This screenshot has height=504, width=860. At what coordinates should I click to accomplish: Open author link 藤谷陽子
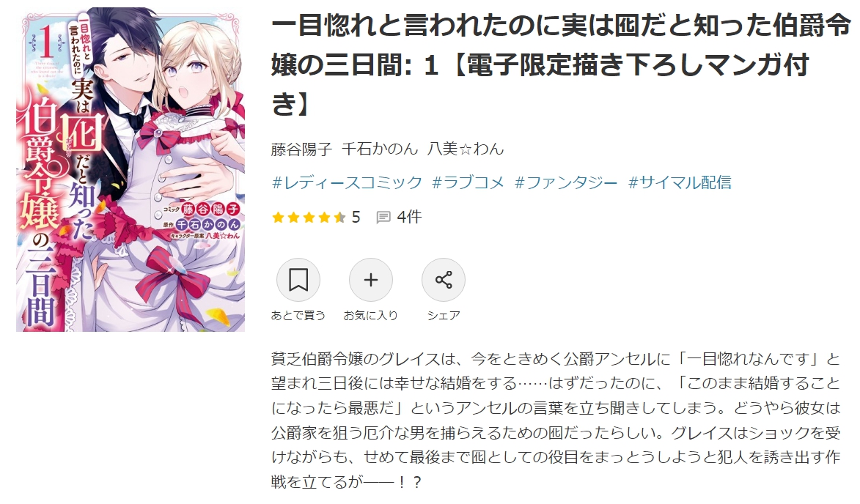(x=301, y=149)
